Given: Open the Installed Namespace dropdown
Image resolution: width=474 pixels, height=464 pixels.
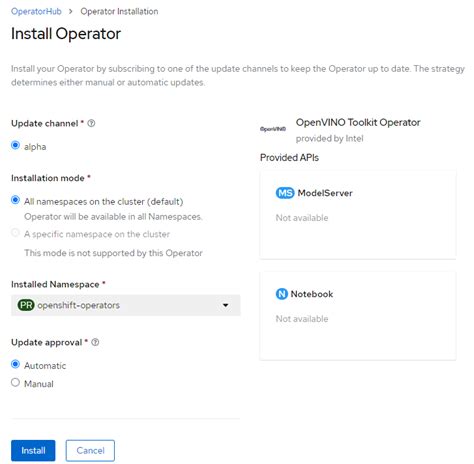Looking at the screenshot, I should point(126,305).
